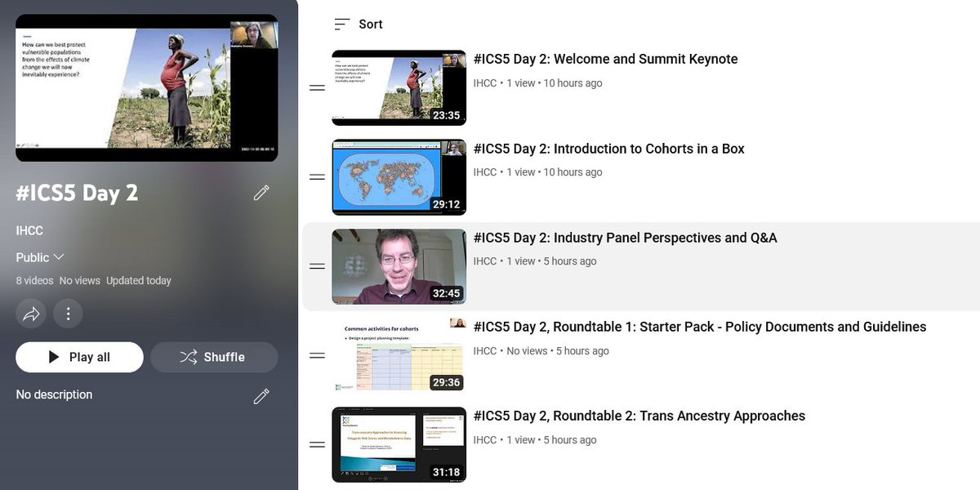980x490 pixels.
Task: Open the IHCC channel from the playlist sidebar
Action: (29, 230)
